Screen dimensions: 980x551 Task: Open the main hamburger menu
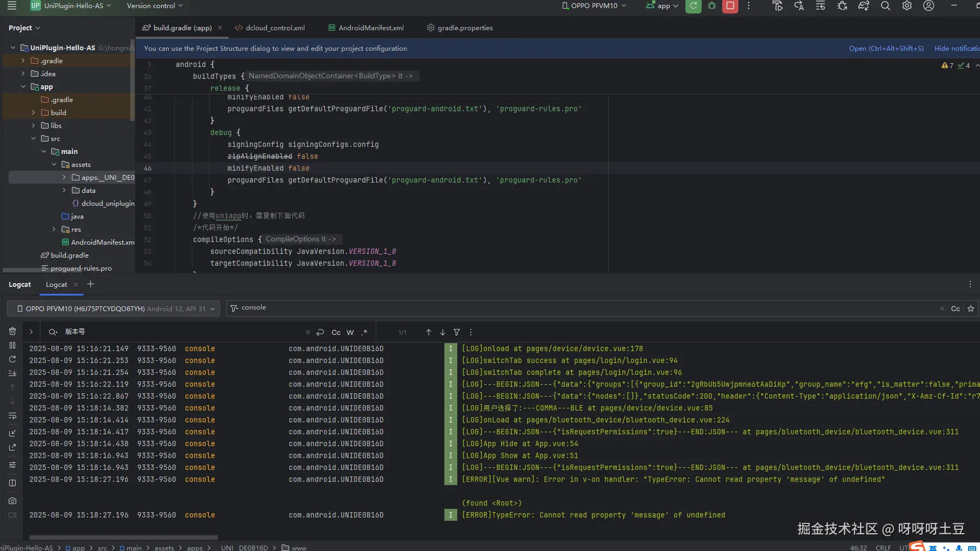point(12,5)
